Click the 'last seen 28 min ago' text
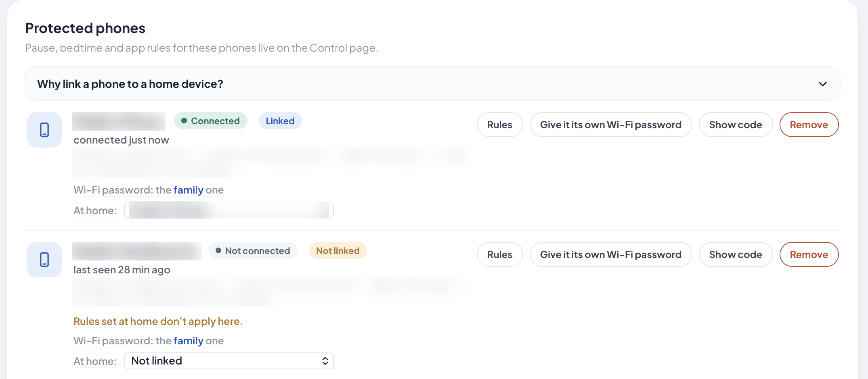The image size is (868, 379). pyautogui.click(x=122, y=270)
